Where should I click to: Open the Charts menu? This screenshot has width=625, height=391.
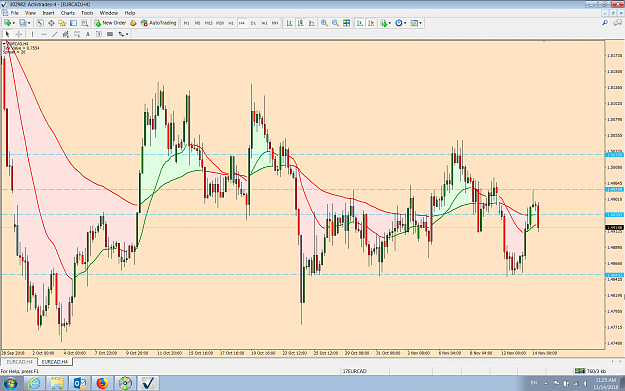68,13
